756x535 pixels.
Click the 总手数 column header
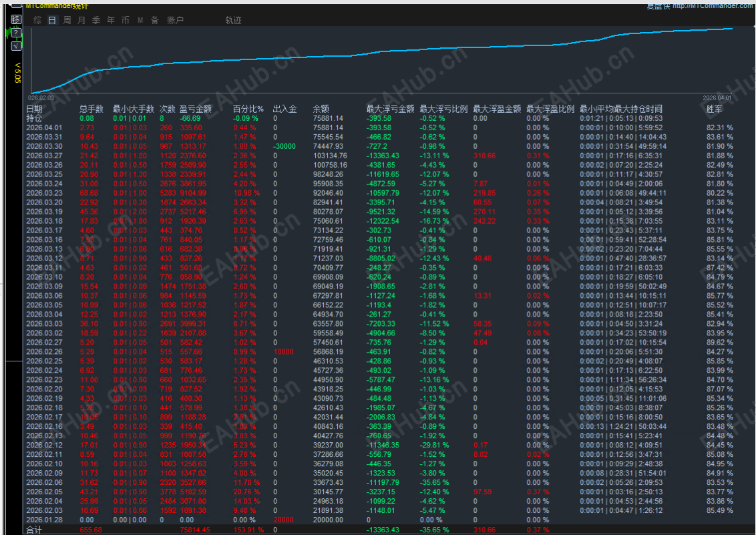pos(91,109)
